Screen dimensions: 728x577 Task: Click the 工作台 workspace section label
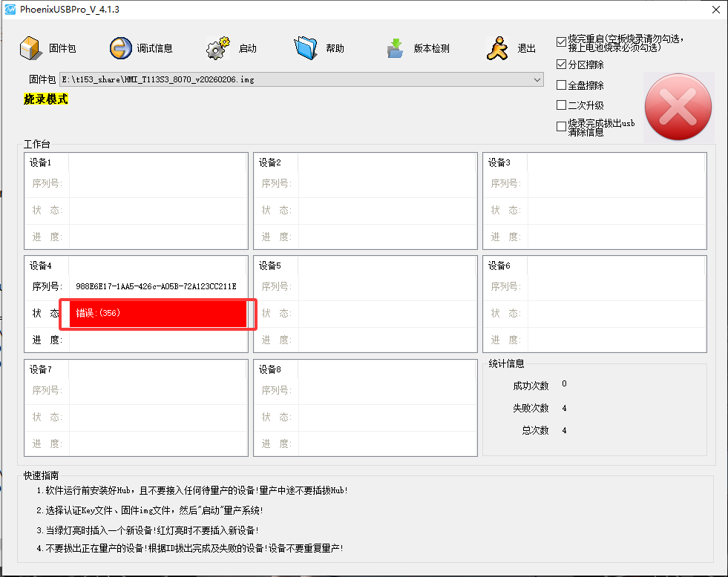[x=37, y=145]
